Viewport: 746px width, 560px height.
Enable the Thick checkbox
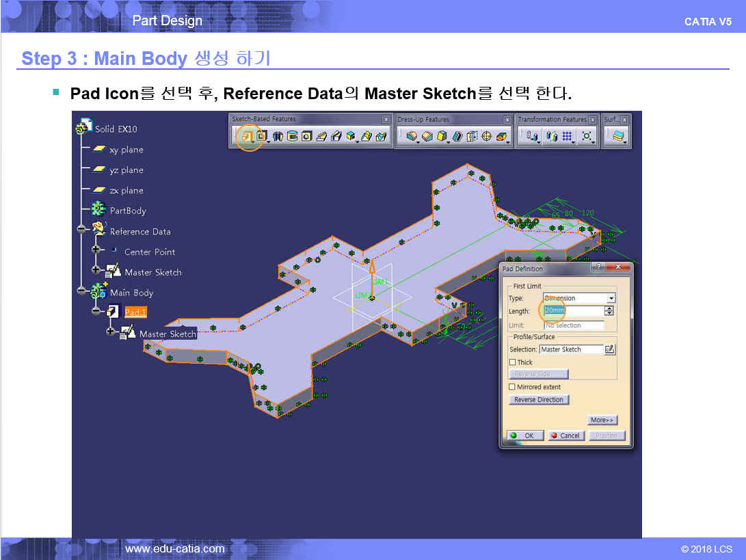click(x=513, y=362)
